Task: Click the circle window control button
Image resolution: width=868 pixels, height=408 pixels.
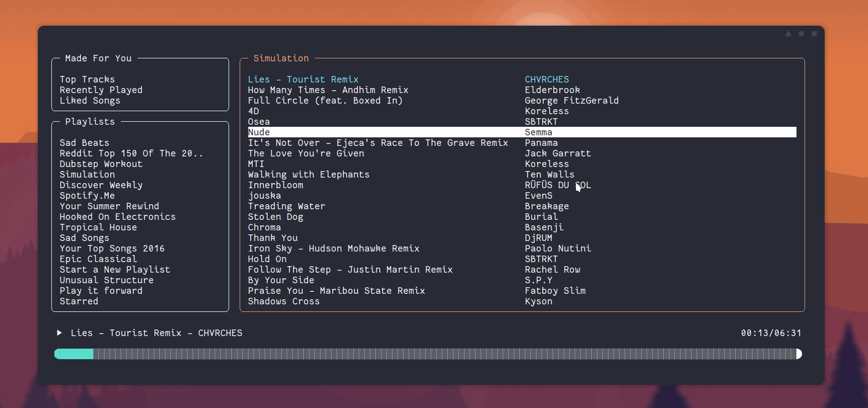Action: pyautogui.click(x=801, y=34)
